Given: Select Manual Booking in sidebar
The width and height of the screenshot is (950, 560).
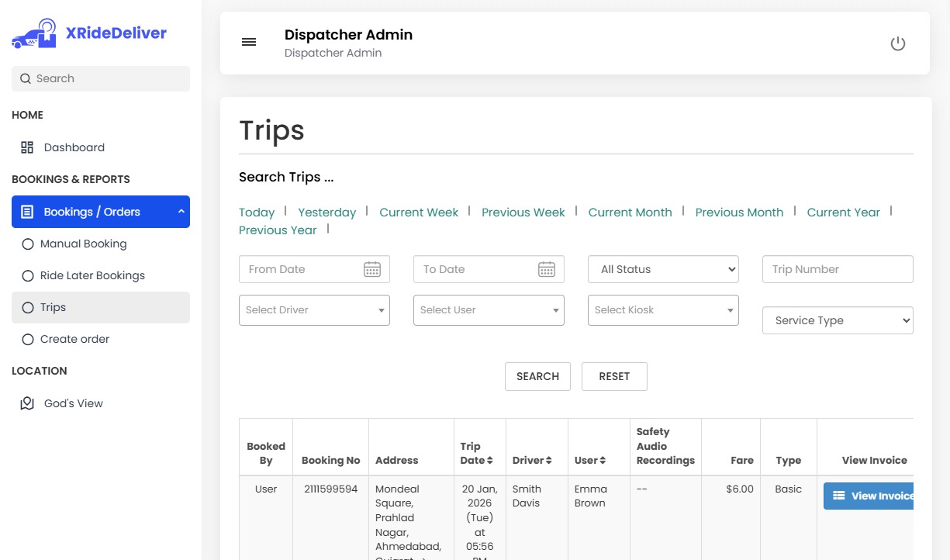Looking at the screenshot, I should pos(83,244).
